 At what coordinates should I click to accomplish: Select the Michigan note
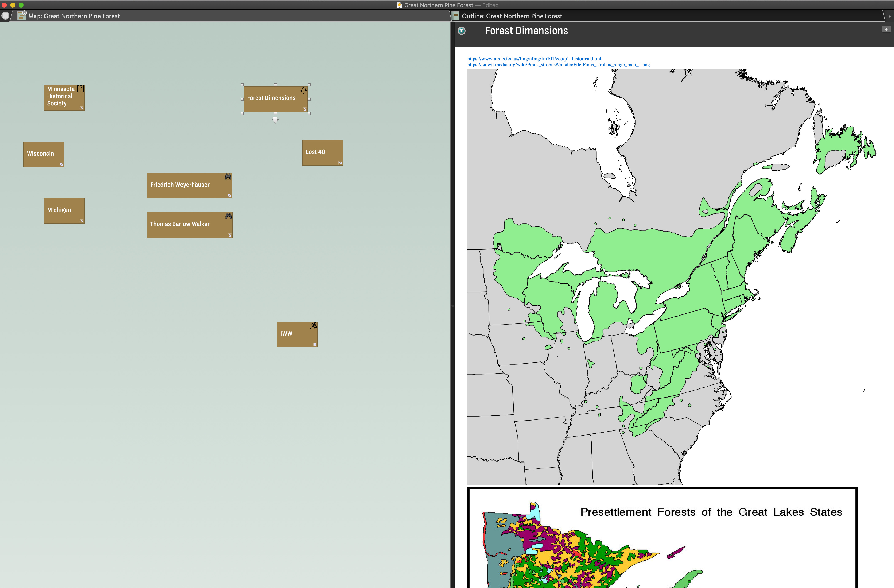coord(64,211)
